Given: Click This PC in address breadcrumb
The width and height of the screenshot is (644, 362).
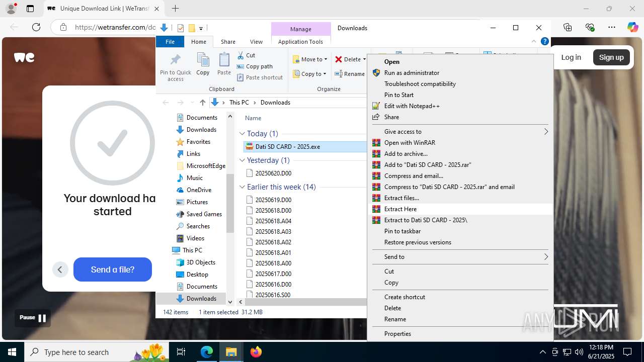Looking at the screenshot, I should [x=239, y=103].
